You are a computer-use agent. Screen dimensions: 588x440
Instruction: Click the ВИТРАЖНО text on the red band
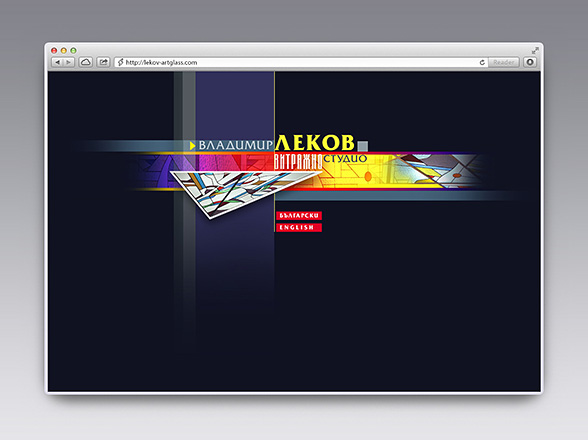pos(298,162)
